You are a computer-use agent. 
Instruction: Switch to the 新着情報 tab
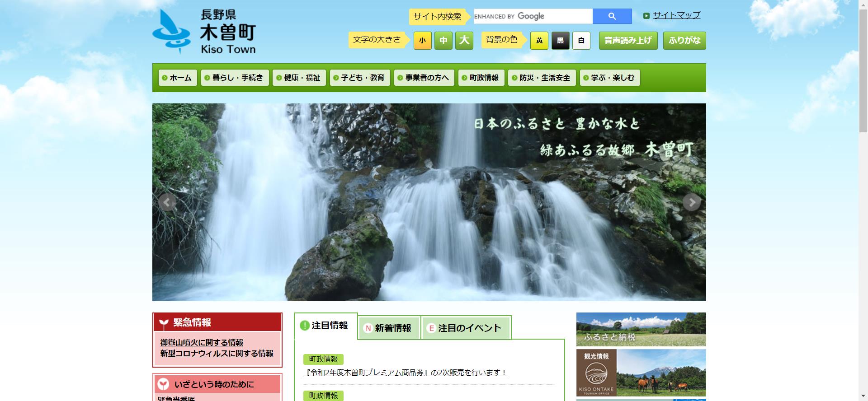coord(389,328)
